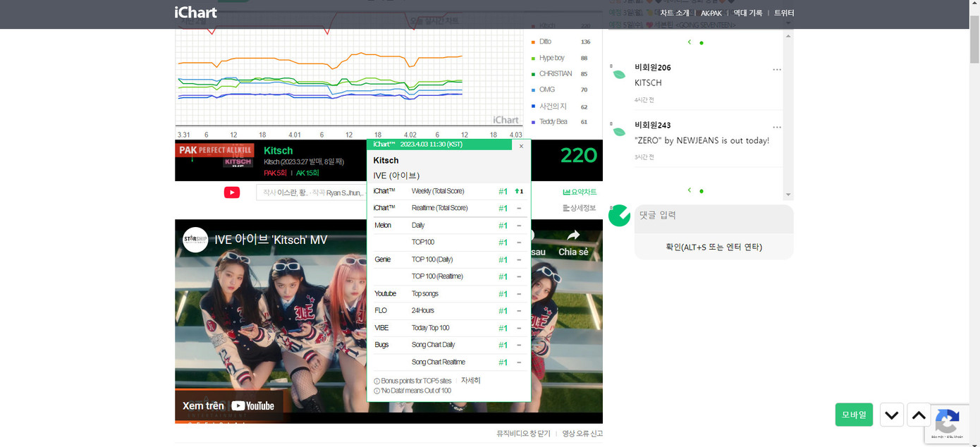Switch to 상세정보 detailed info view

pyautogui.click(x=580, y=208)
